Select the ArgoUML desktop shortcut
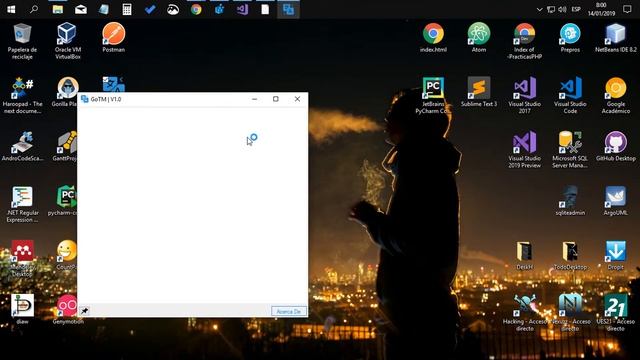640x360 pixels. coord(616,200)
